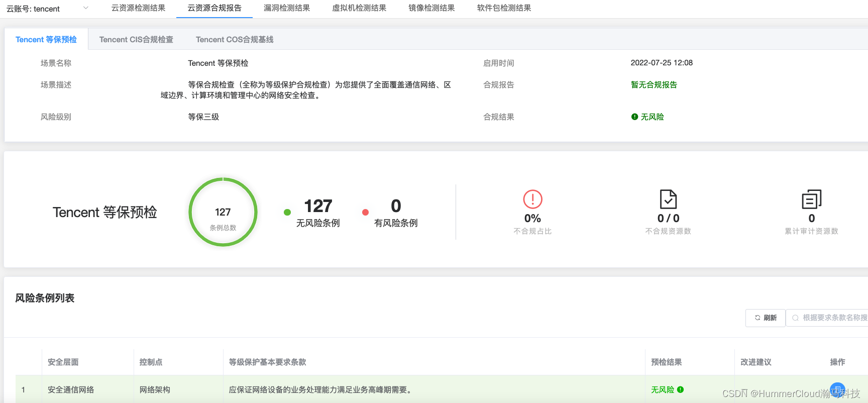Click the green 无风险 icon in row 1
Image resolution: width=868 pixels, height=403 pixels.
[680, 389]
